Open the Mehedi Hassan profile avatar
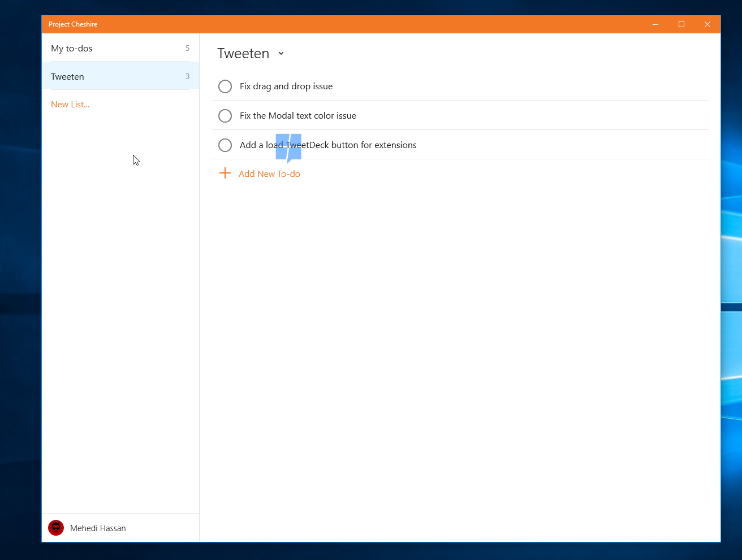 pos(56,528)
